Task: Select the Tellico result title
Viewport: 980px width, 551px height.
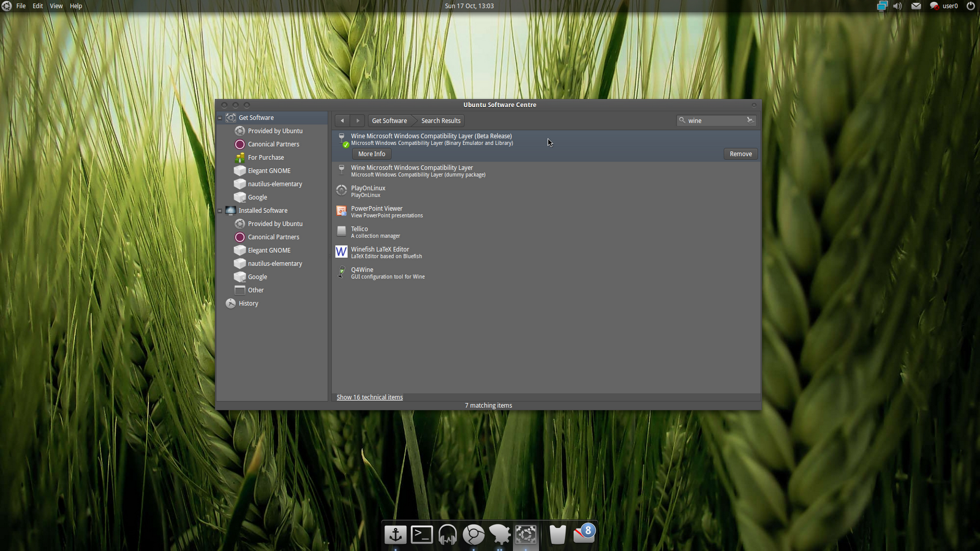Action: pyautogui.click(x=360, y=229)
